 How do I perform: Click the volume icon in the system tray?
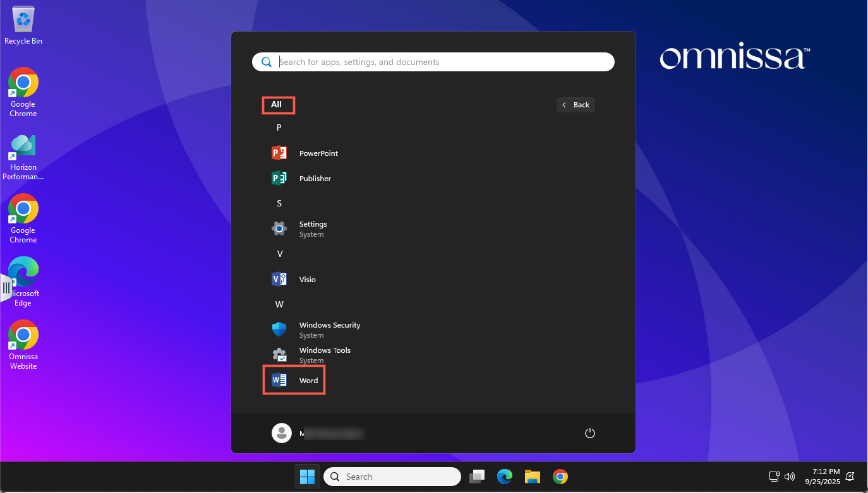(x=789, y=477)
